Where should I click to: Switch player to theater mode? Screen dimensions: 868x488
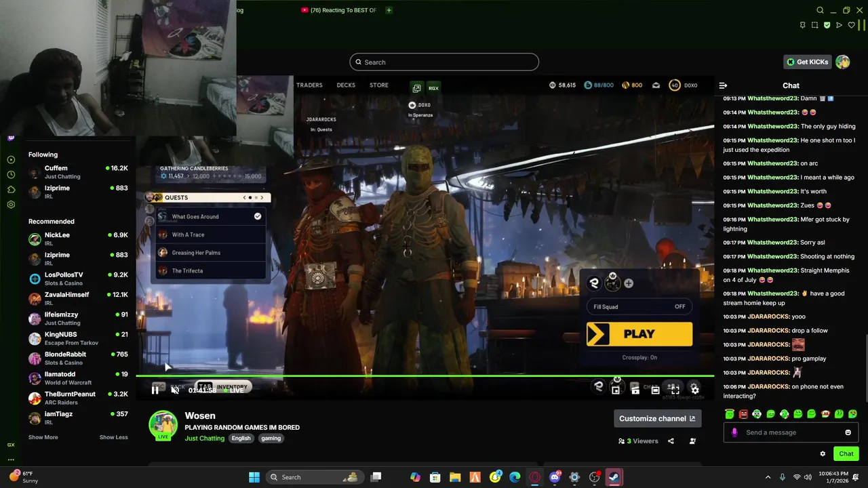(x=655, y=390)
